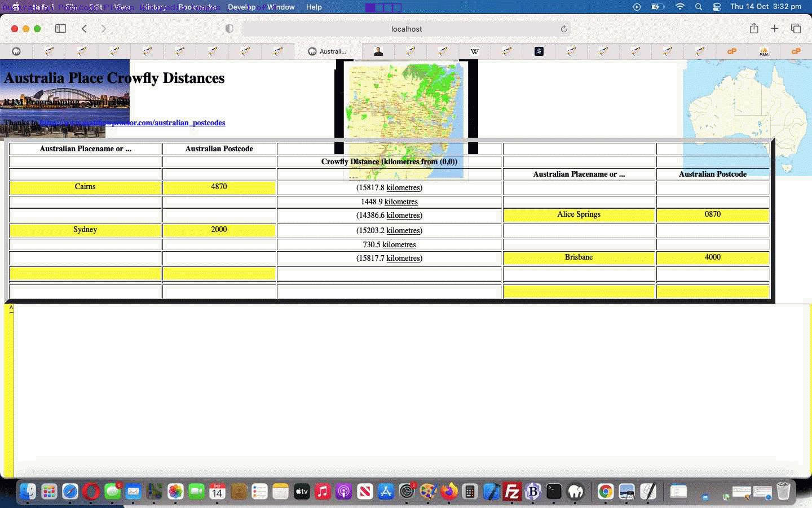Open the Develop menu

tap(242, 7)
